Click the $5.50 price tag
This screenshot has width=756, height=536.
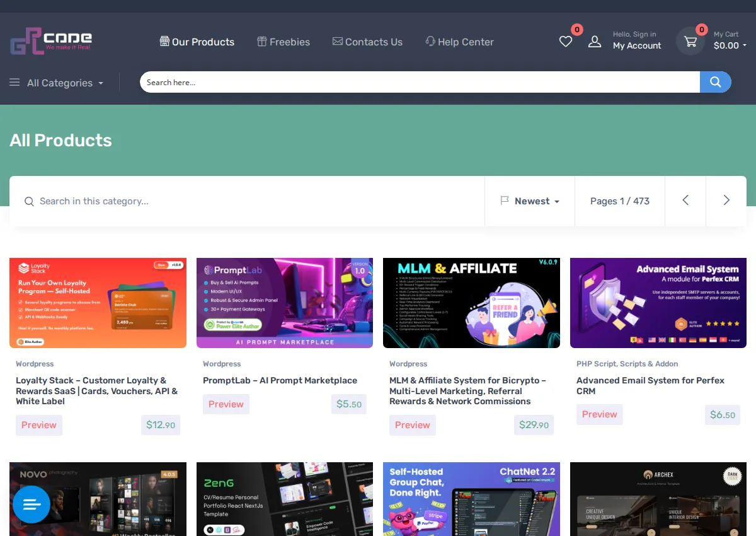pos(349,404)
